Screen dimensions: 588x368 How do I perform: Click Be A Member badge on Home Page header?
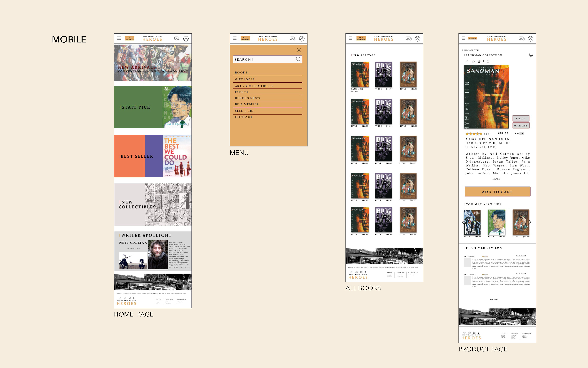[x=130, y=38]
